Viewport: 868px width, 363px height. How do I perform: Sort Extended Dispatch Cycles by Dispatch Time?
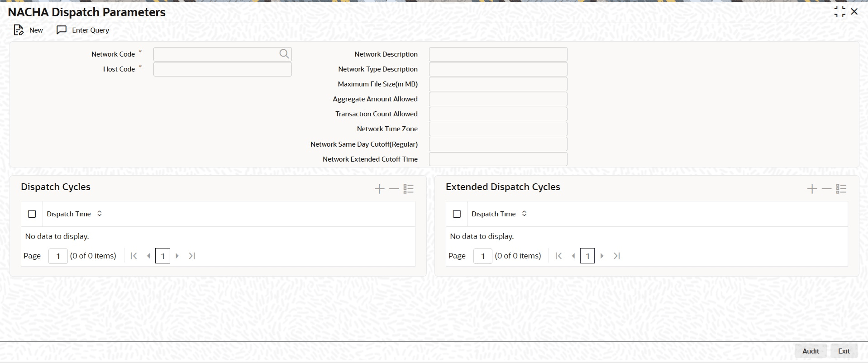tap(524, 214)
